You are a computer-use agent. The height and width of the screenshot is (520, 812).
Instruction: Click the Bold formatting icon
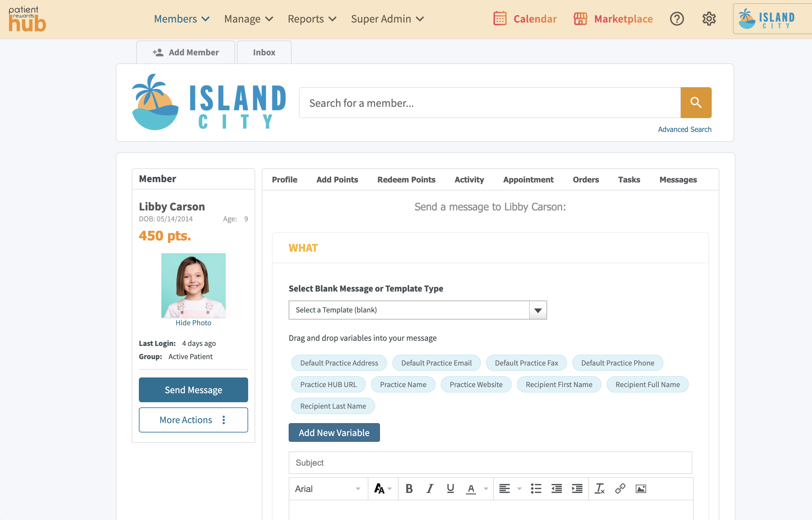pyautogui.click(x=409, y=488)
